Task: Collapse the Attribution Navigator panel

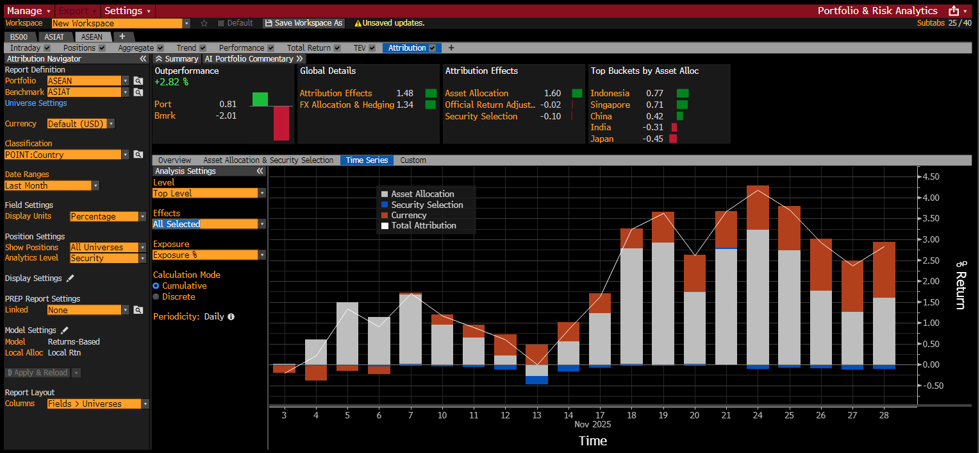Action: coord(143,59)
